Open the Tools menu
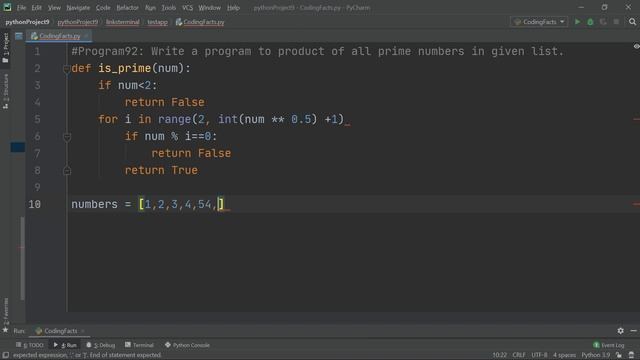This screenshot has height=360, width=640. point(168,8)
